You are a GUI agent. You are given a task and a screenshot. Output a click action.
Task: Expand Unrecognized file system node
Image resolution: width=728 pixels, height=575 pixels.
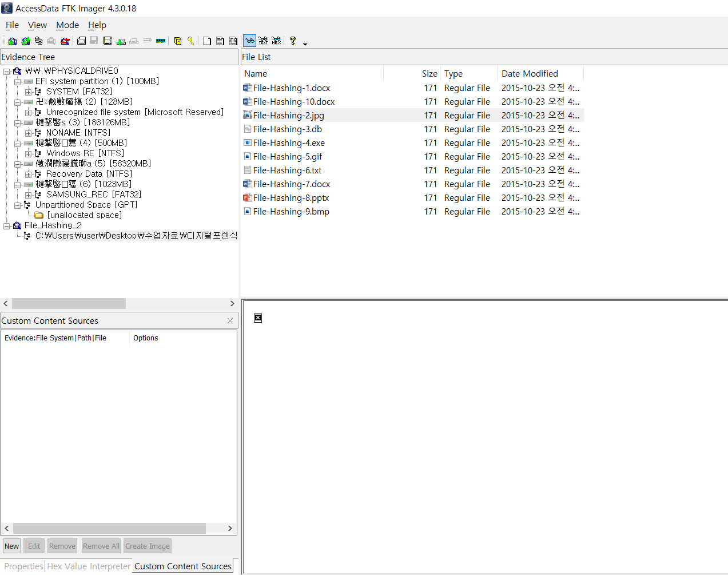tap(28, 113)
